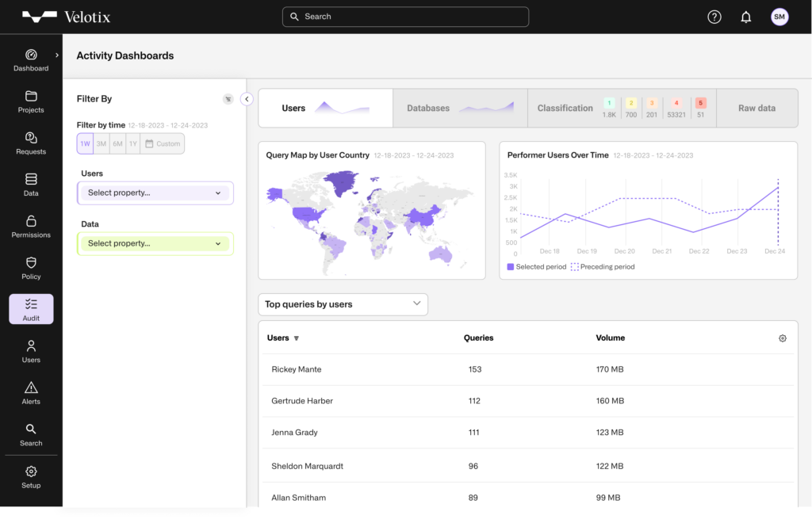
Task: Click the Volume column header
Action: pyautogui.click(x=610, y=338)
